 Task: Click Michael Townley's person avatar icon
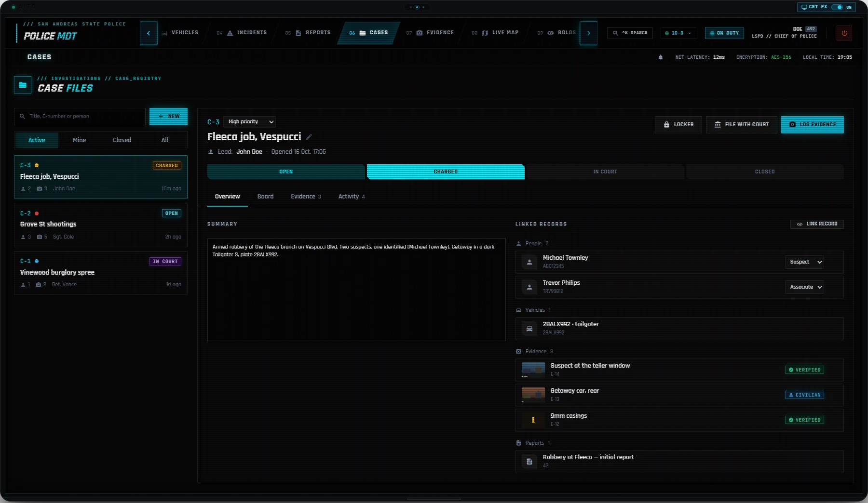tap(529, 262)
